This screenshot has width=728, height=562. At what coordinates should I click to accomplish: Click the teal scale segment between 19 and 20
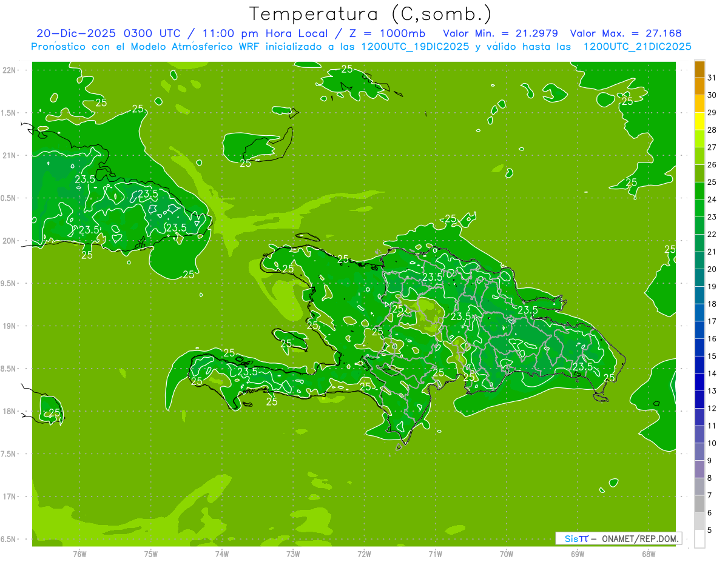[699, 278]
